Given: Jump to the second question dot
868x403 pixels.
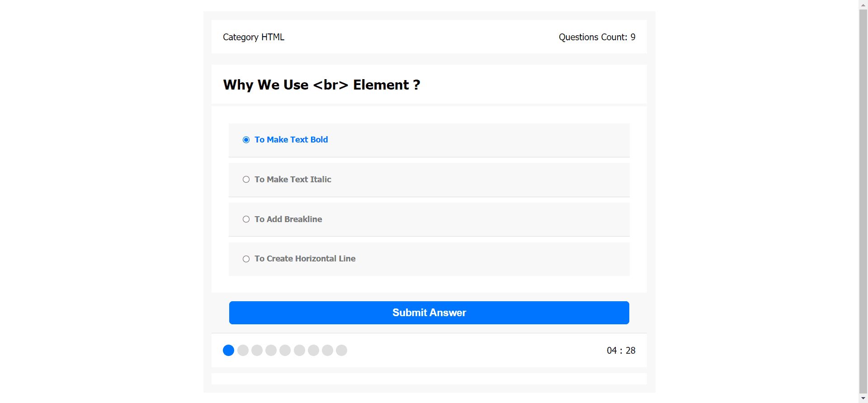Looking at the screenshot, I should 243,350.
